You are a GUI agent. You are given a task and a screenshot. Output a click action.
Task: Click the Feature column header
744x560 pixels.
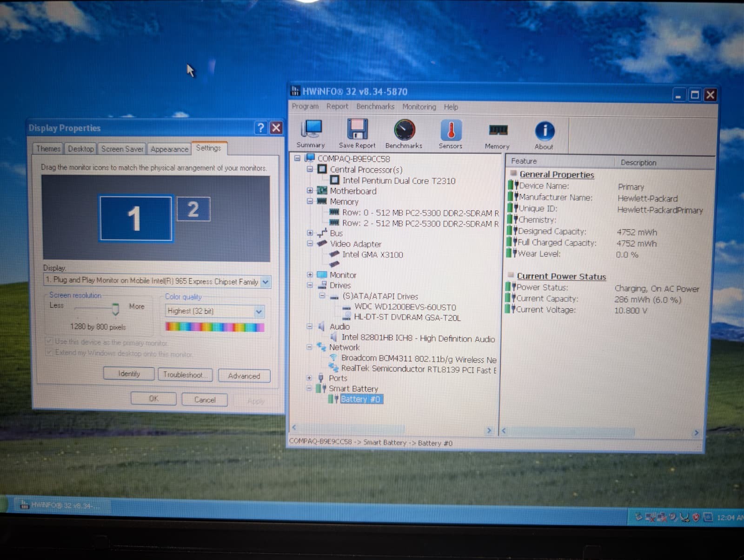pyautogui.click(x=560, y=161)
